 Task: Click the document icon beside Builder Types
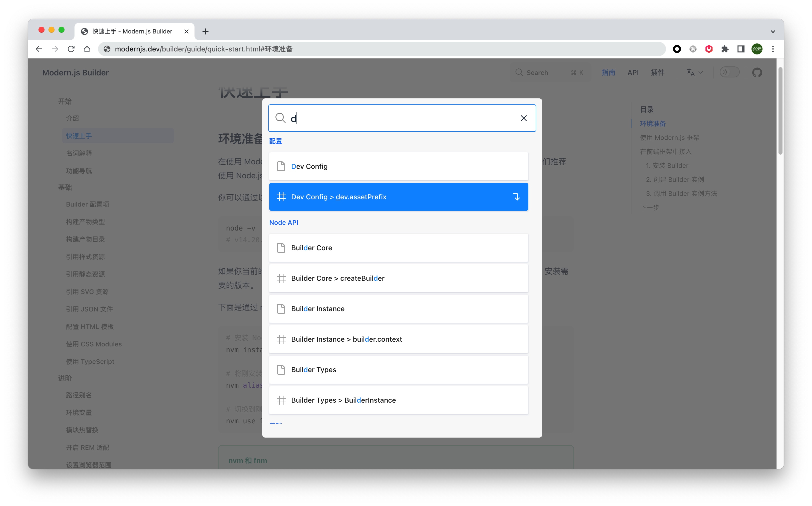pos(281,369)
